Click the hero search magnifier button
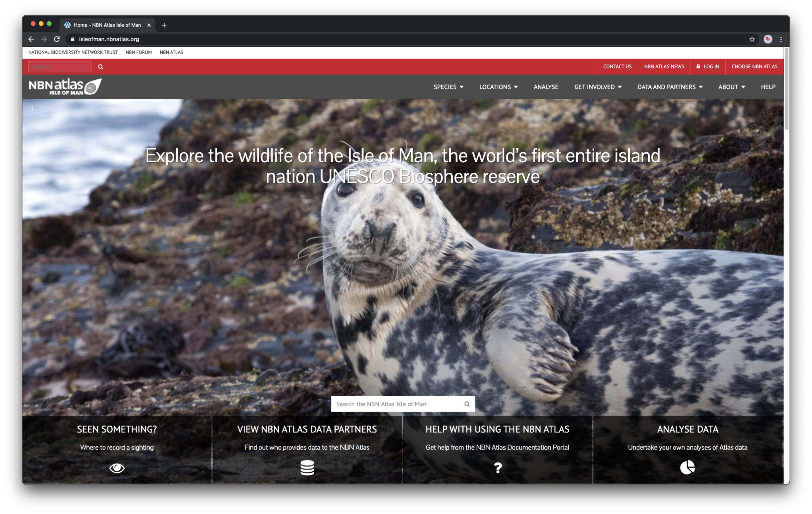812x514 pixels. pos(467,404)
